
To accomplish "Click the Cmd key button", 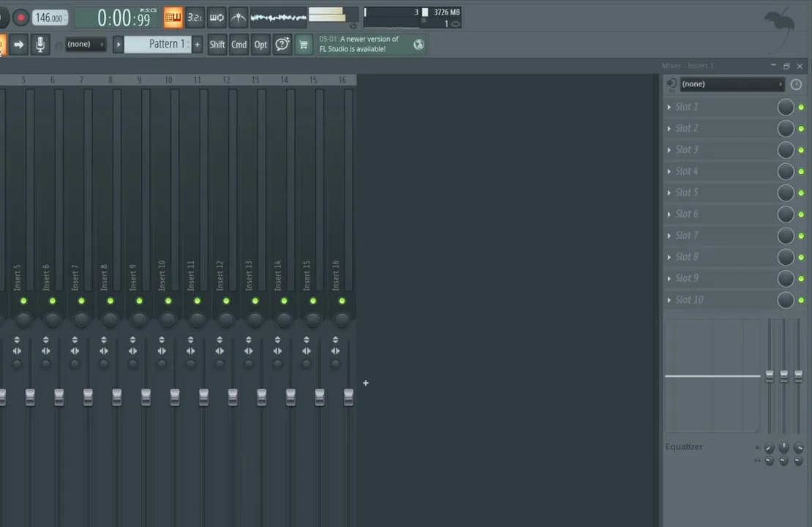I will click(238, 45).
